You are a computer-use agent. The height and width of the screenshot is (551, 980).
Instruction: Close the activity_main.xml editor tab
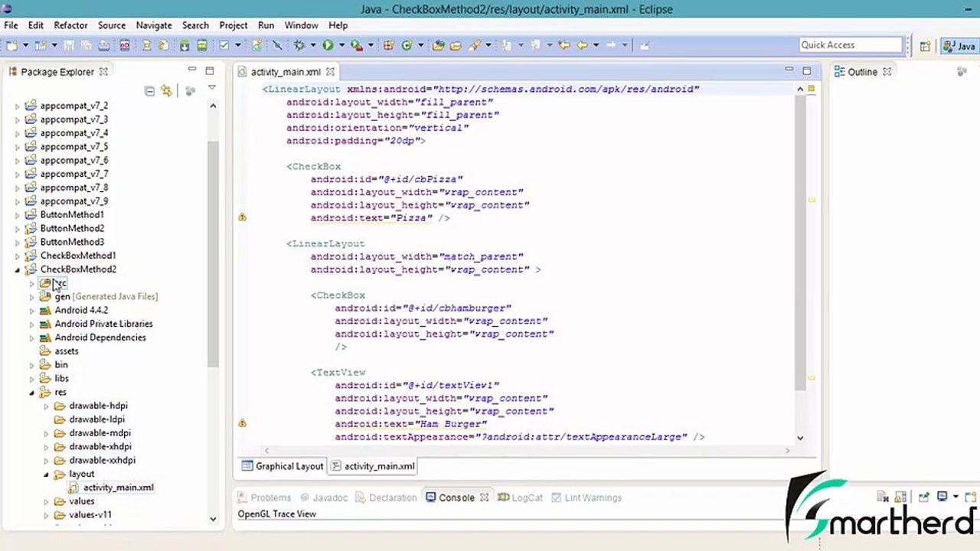click(331, 71)
